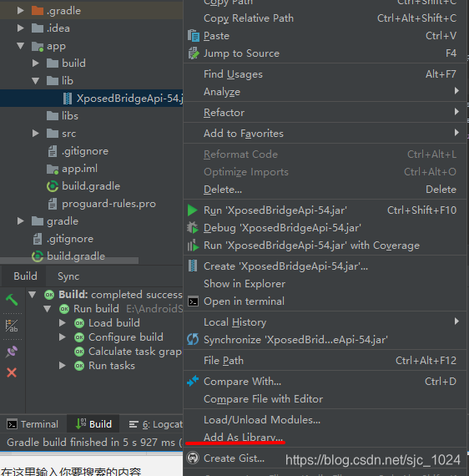This screenshot has width=469, height=476.
Task: Click the Debug bug icon
Action: 193,228
